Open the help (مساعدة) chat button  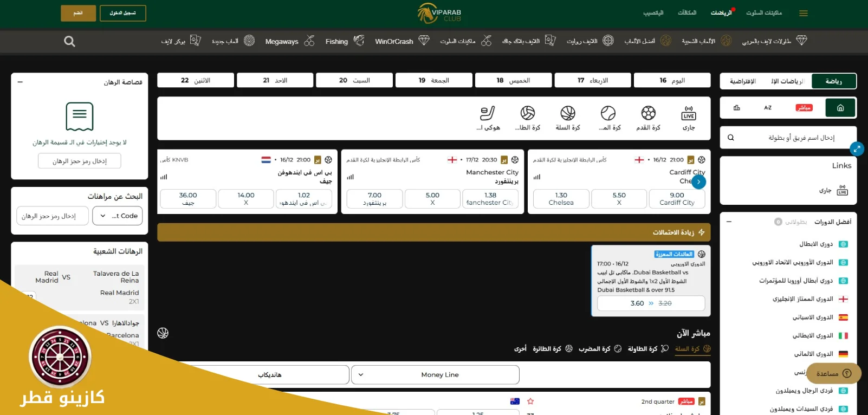click(833, 373)
